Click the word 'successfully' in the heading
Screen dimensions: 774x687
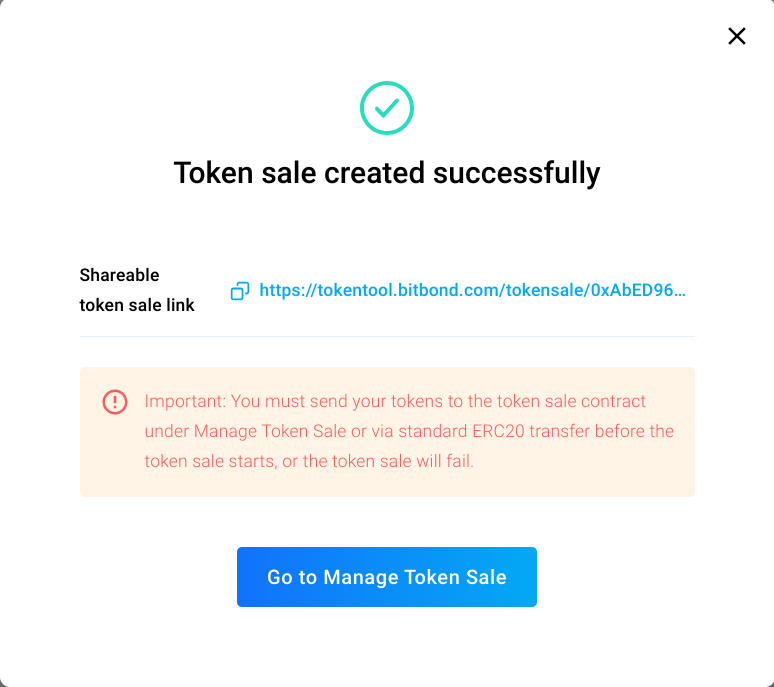516,173
